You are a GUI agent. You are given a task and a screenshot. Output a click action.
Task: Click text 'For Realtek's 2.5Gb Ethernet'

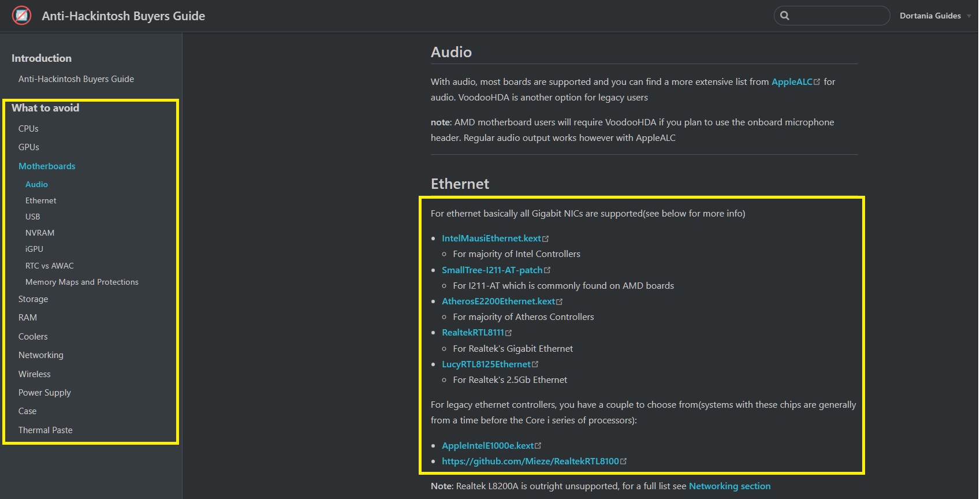[x=510, y=380]
